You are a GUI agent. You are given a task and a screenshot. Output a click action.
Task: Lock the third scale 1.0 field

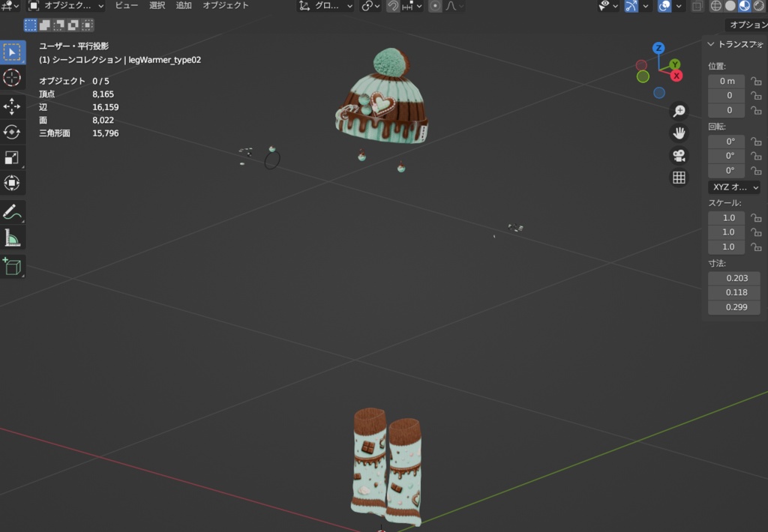tap(756, 247)
